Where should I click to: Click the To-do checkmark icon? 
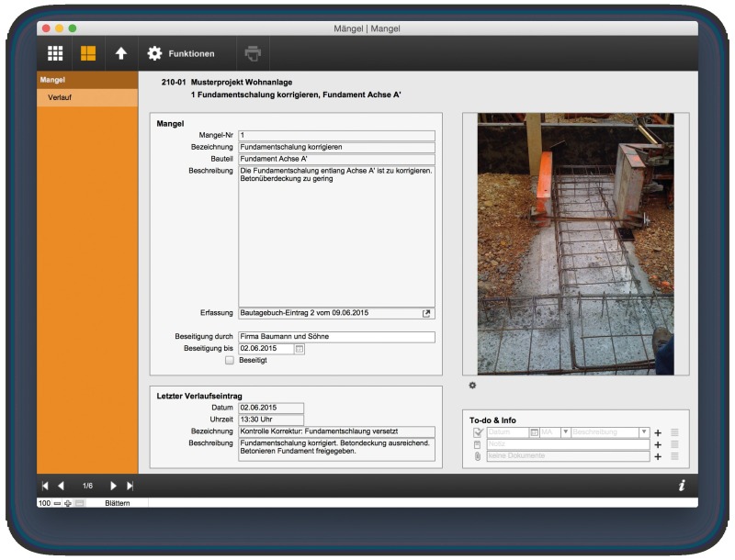click(x=478, y=432)
